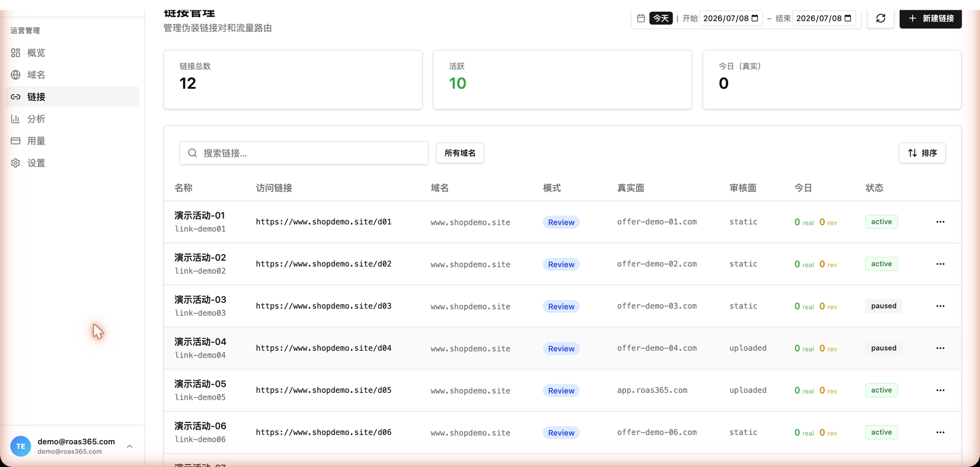Click the TE user avatar
The height and width of the screenshot is (467, 980).
[21, 446]
